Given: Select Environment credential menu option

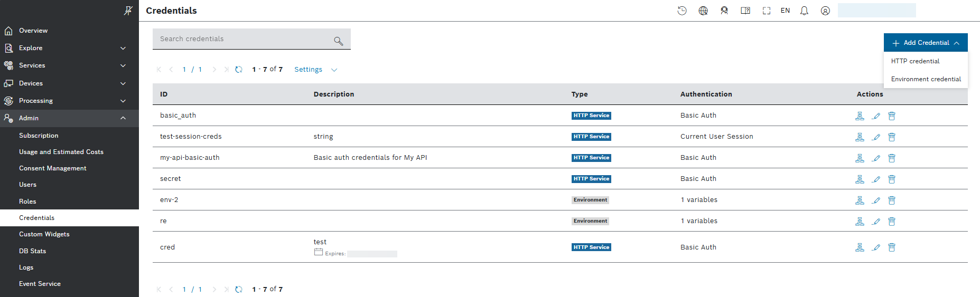Looking at the screenshot, I should coord(926,79).
